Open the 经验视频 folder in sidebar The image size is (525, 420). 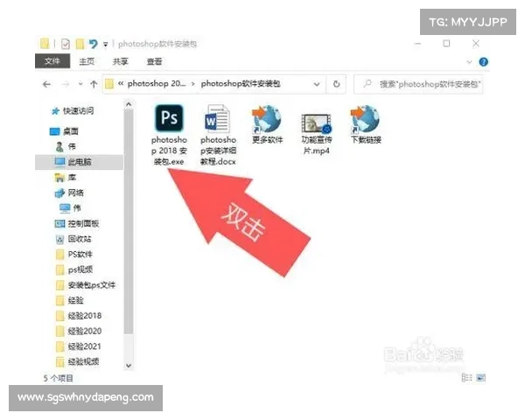point(77,361)
